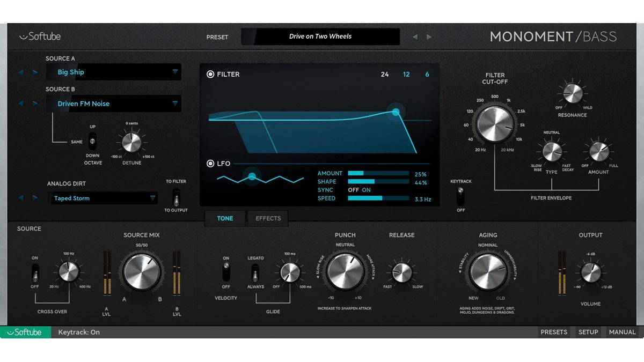Click the LFO speed value 3.3 Hz
Viewport: 644px width, 362px height.
click(x=423, y=200)
